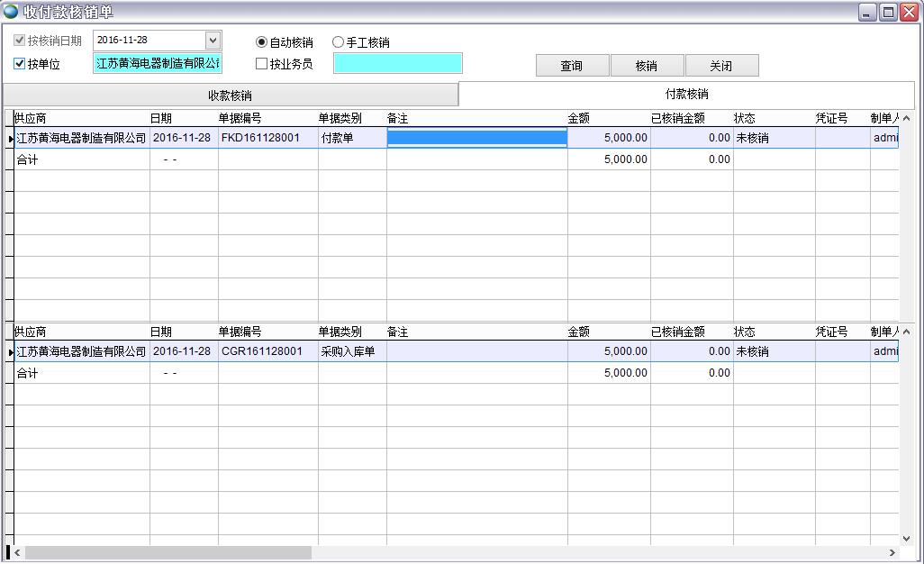This screenshot has width=924, height=564.
Task: Click the cyan 业务员 input field
Action: [397, 63]
